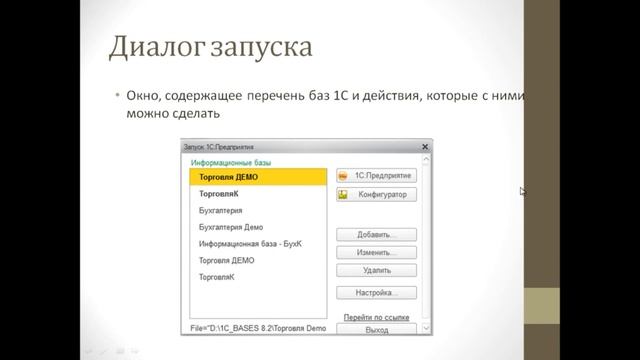Click the Удалить button
This screenshot has width=640, height=360.
376,270
